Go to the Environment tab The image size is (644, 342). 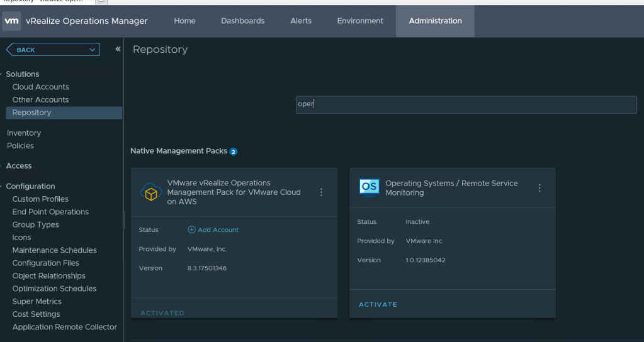click(x=360, y=21)
